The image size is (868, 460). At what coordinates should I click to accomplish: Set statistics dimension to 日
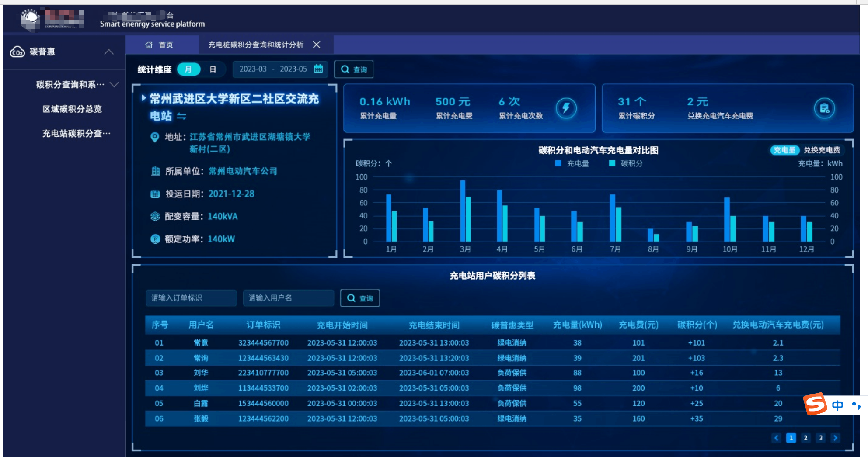(213, 69)
